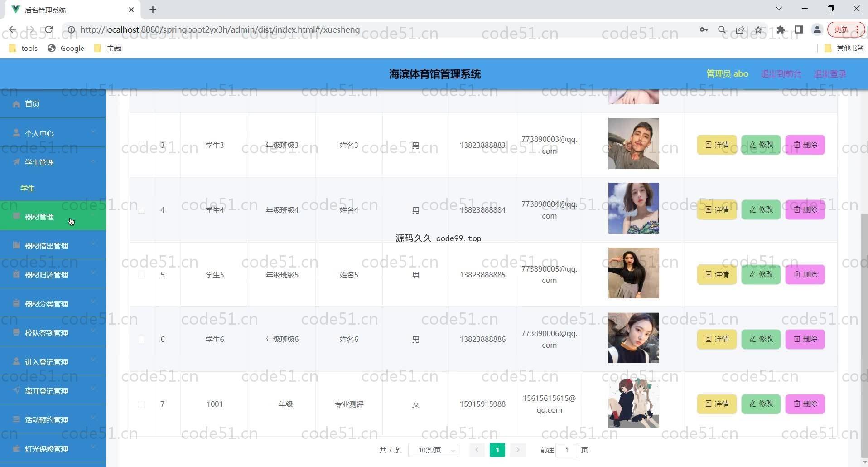Open the tab search chevron
This screenshot has width=868, height=467.
click(x=779, y=9)
